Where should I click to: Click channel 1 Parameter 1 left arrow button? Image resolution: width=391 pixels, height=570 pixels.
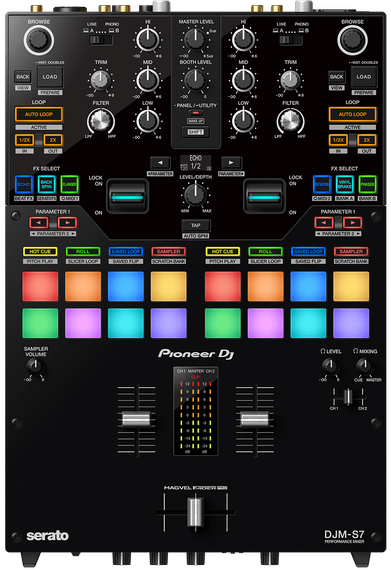pyautogui.click(x=39, y=222)
